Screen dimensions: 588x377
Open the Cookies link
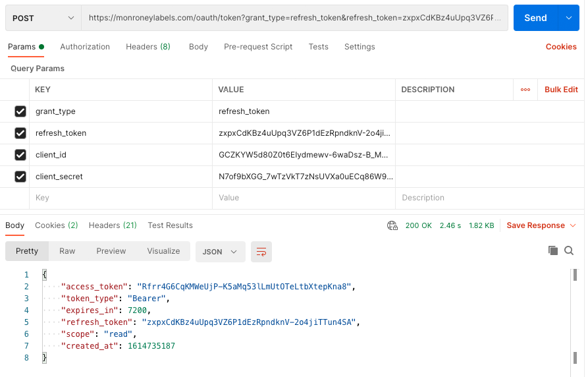coord(561,47)
